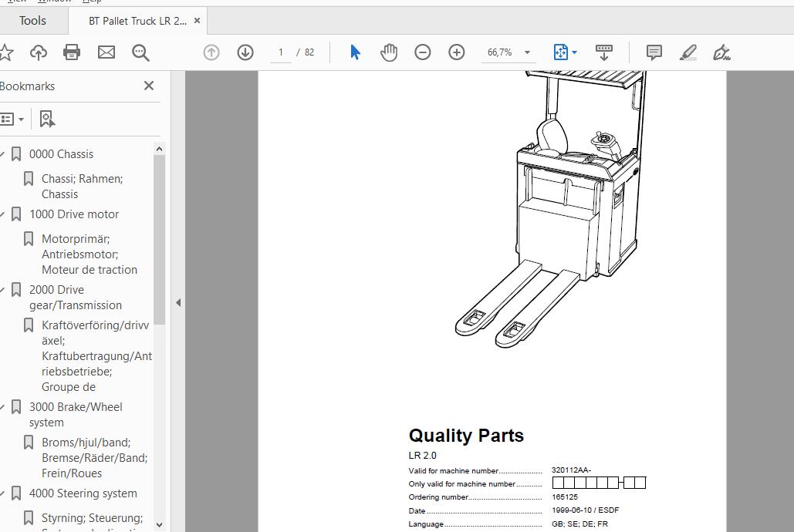
Task: Click ordering number value 165125
Action: (x=565, y=497)
